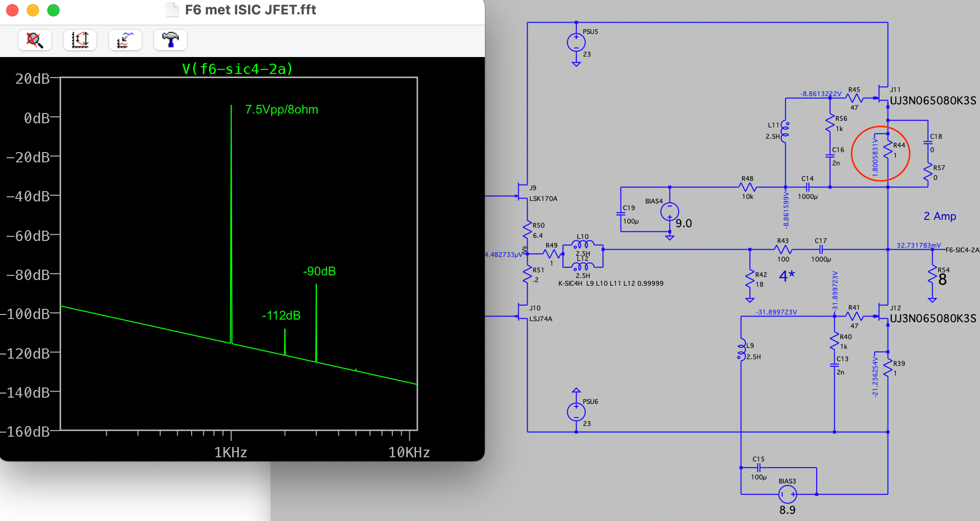This screenshot has width=980, height=521.
Task: Click the LSJ74A JFET J10 label
Action: pos(541,319)
